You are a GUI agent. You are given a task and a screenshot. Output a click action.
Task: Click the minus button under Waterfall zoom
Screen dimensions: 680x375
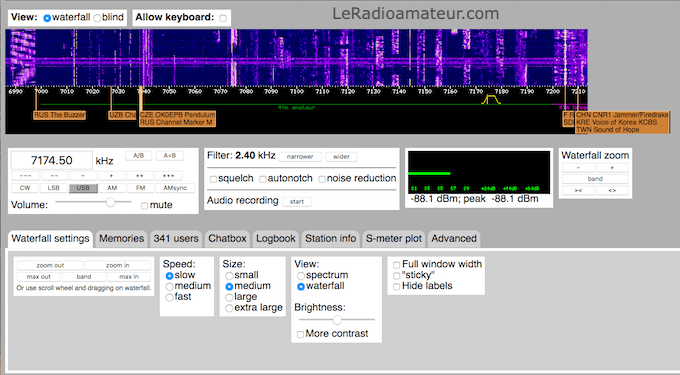point(578,168)
